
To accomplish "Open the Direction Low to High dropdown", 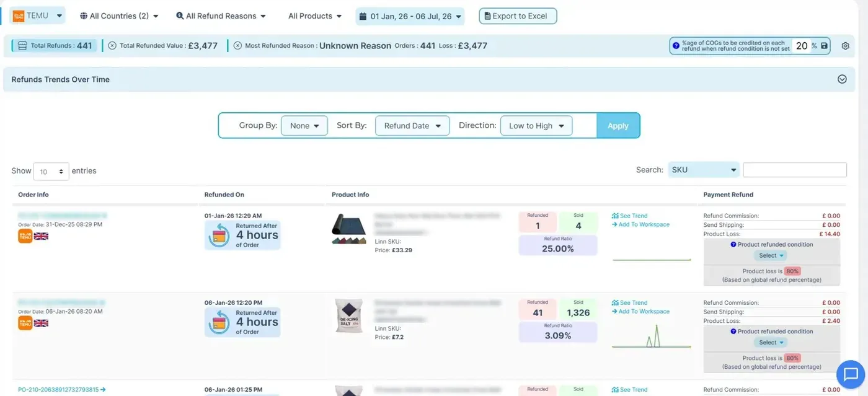I will (x=536, y=126).
